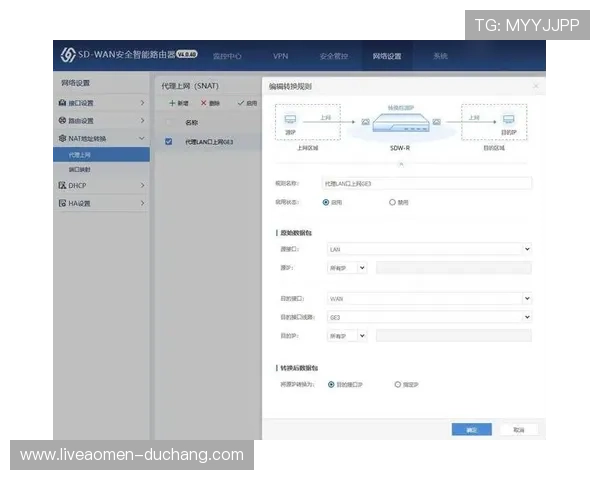
Task: Select the 目的接口IP radio button
Action: [331, 384]
